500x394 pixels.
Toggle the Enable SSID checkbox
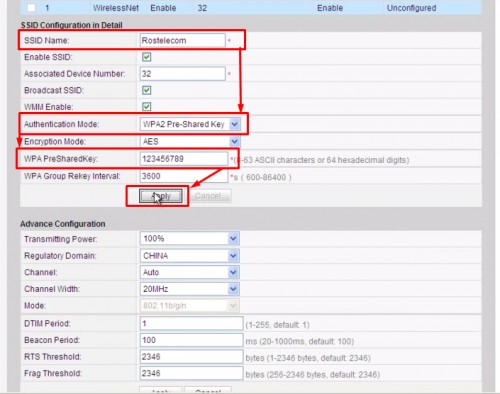click(146, 57)
